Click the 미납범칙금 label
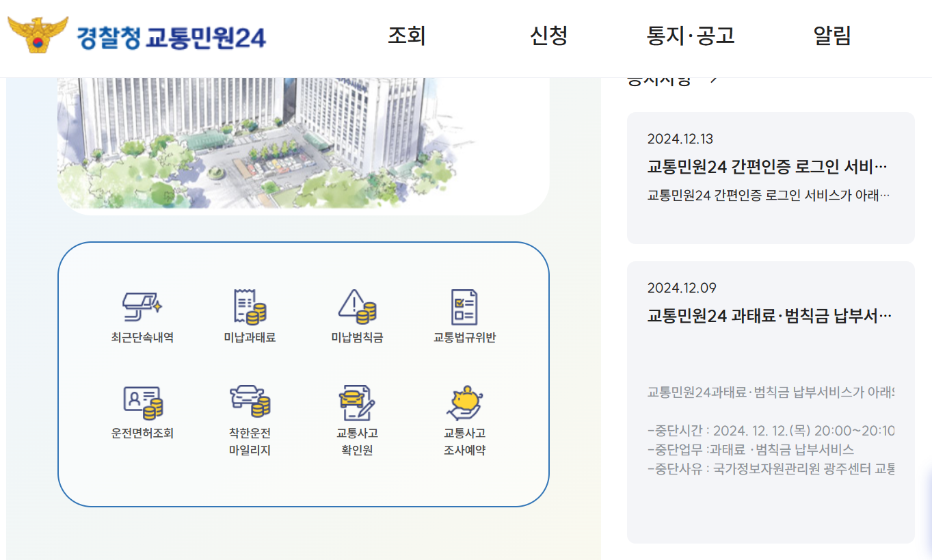 tap(357, 338)
